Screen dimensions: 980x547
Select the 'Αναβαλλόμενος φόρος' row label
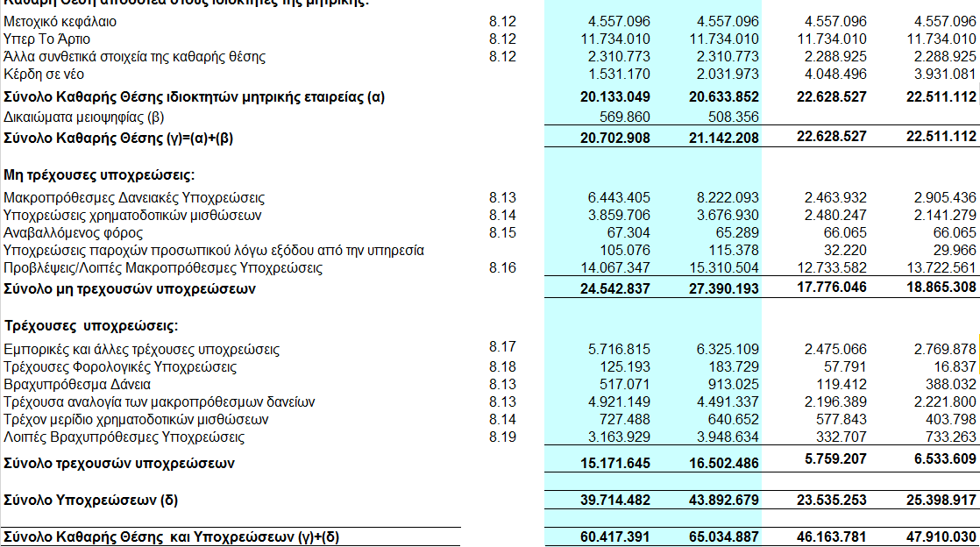[x=73, y=233]
